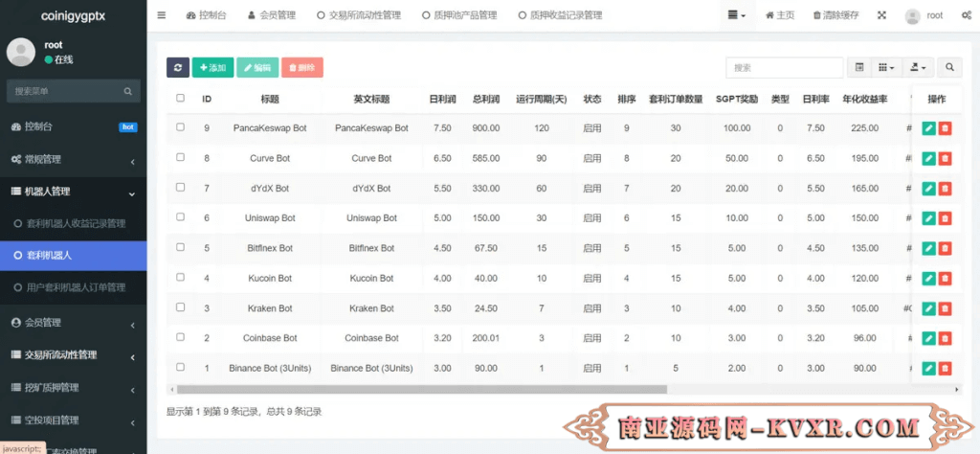
Task: Expand the 会员管理 sidebar menu
Action: click(x=73, y=323)
